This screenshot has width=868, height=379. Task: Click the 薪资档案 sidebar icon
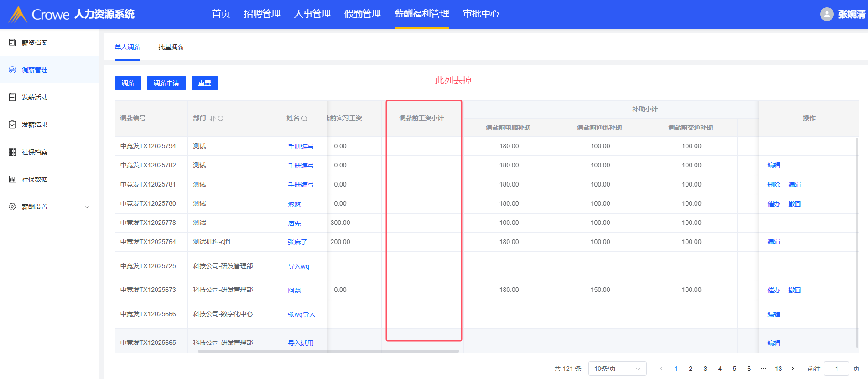click(12, 42)
